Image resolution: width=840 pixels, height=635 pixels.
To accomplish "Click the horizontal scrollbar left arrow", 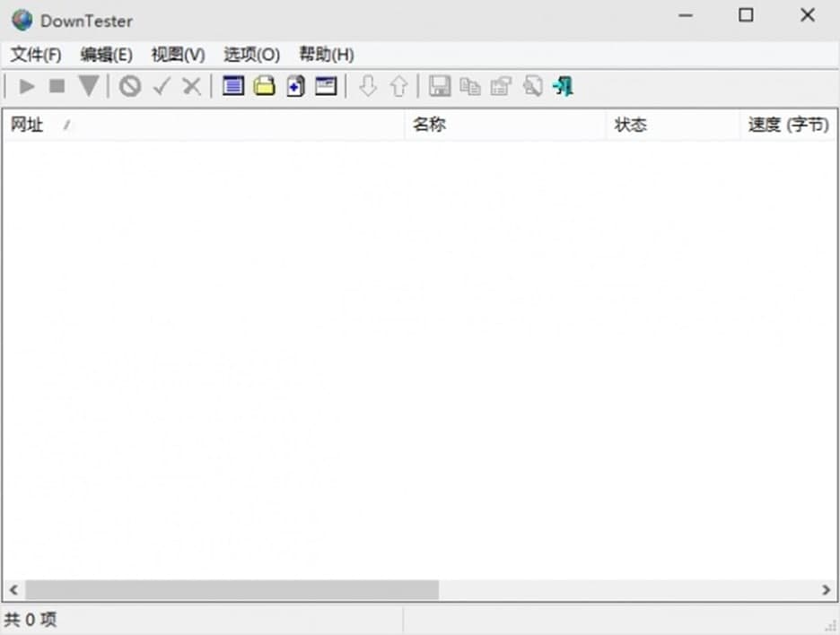I will [x=14, y=590].
